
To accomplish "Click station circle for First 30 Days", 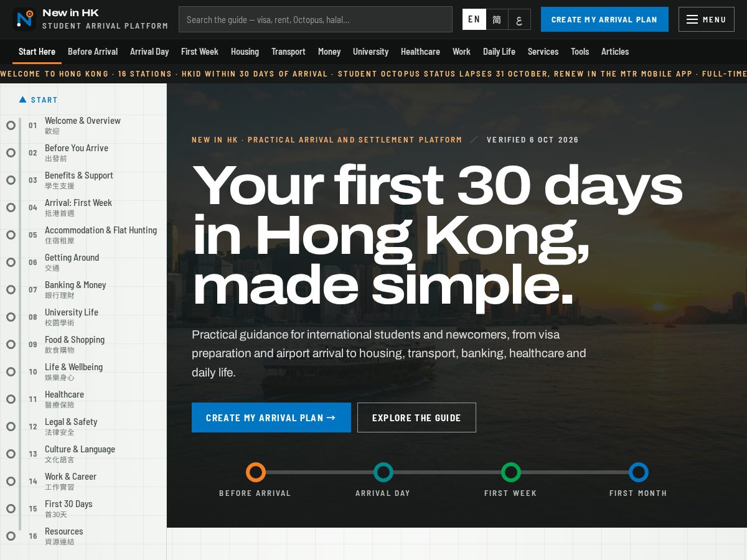I will [x=11, y=508].
